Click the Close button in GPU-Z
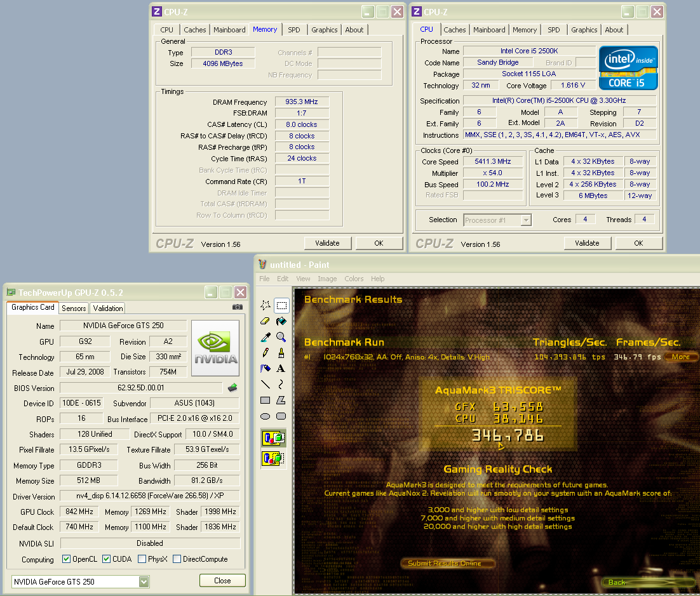Screen dimensions: 700x596 222,580
